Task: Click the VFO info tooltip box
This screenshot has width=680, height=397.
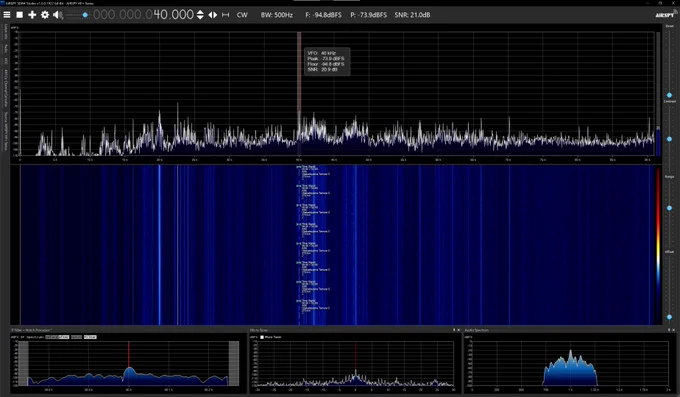Action: click(x=327, y=61)
